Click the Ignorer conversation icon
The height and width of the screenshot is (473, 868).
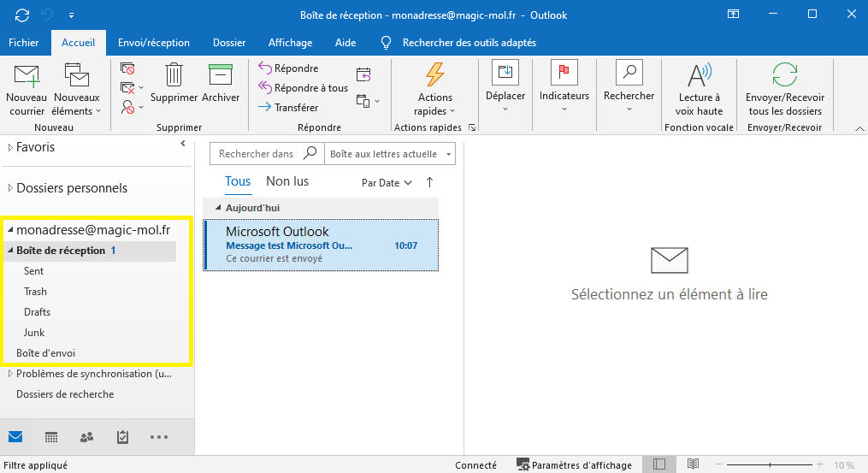pos(128,68)
